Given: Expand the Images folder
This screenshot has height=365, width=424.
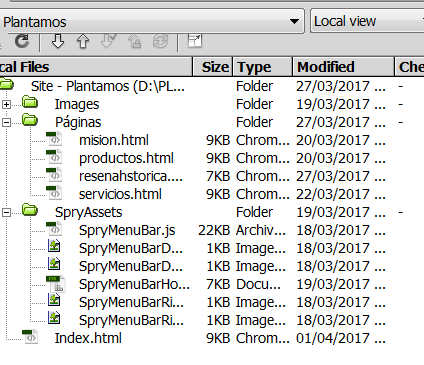Looking at the screenshot, I should coord(6,105).
